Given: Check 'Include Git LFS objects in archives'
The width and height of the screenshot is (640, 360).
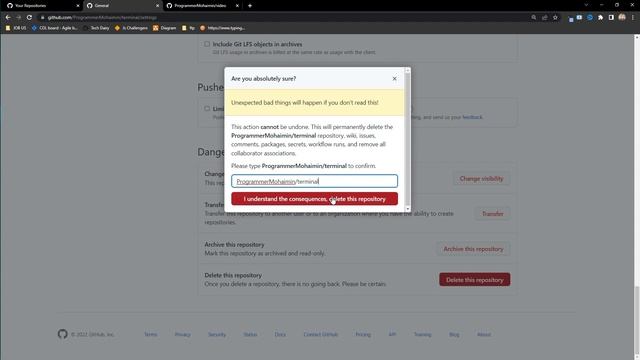Looking at the screenshot, I should click(207, 44).
